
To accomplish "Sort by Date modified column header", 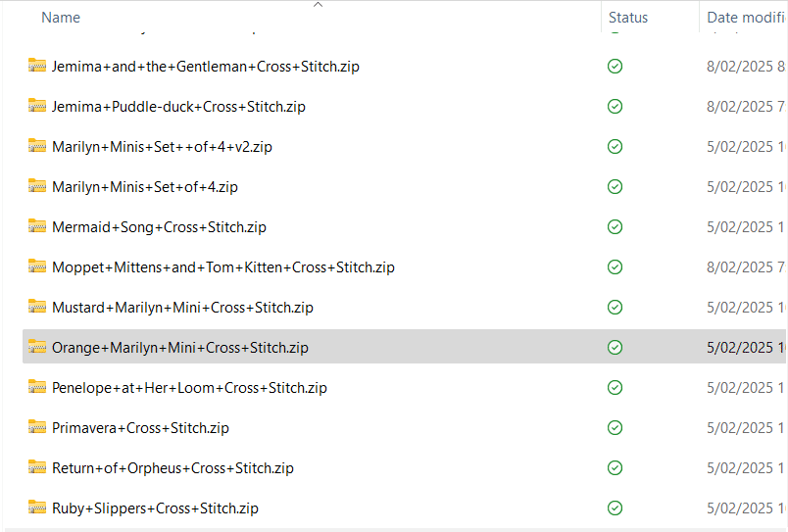I will coord(745,18).
